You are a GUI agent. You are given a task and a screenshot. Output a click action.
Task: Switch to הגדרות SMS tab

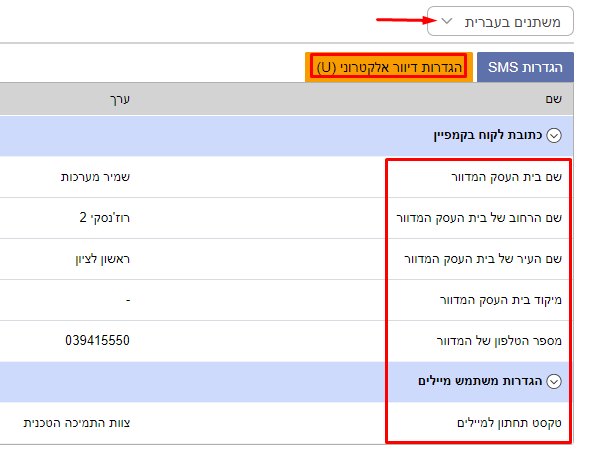pyautogui.click(x=525, y=67)
